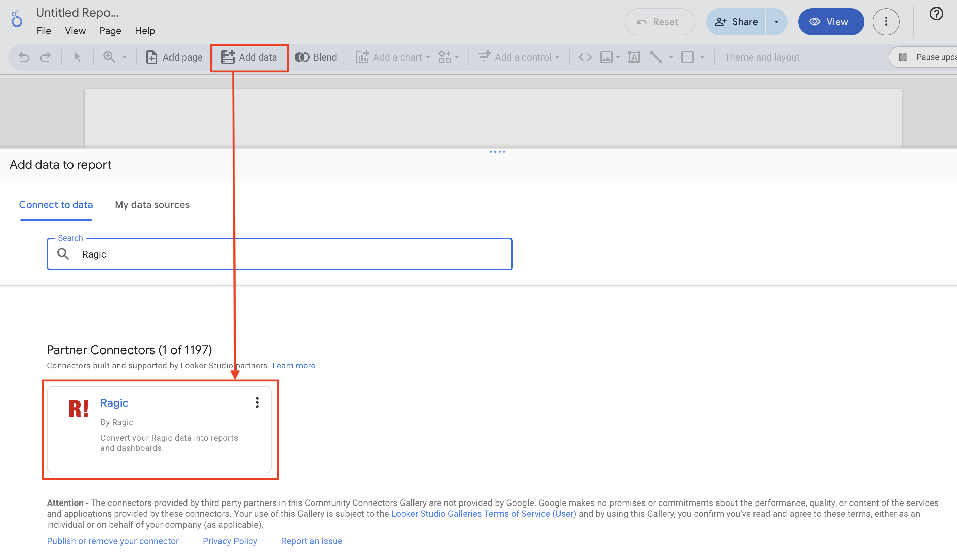Image resolution: width=957 pixels, height=560 pixels.
Task: Click the connector search field
Action: (x=279, y=254)
